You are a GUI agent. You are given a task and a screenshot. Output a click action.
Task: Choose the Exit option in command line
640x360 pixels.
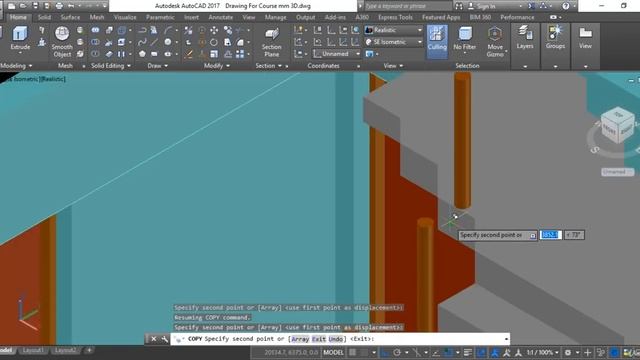click(x=318, y=339)
